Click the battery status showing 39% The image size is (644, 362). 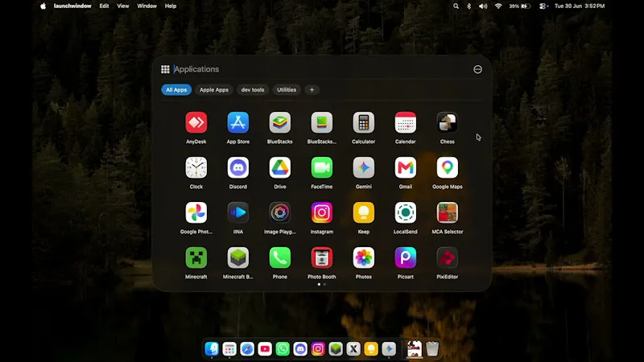[520, 6]
